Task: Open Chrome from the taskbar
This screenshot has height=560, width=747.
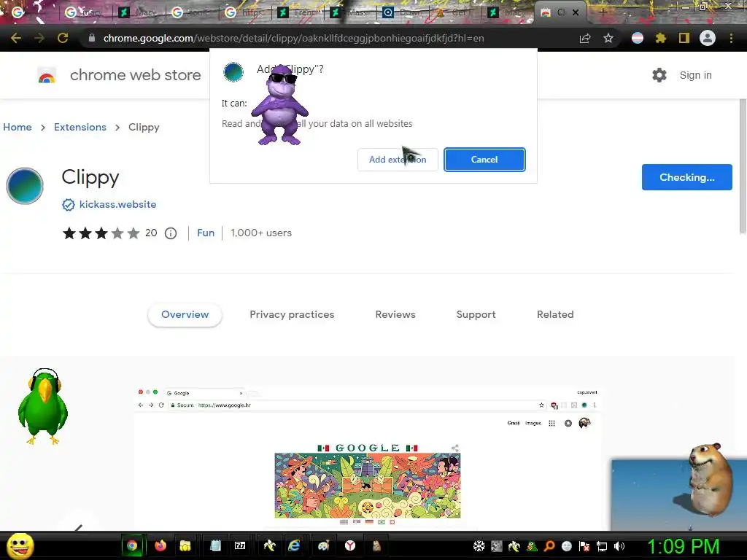Action: click(132, 545)
